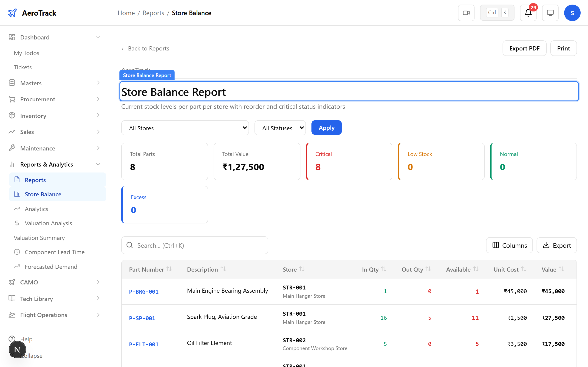Viewport: 588px width, 367px height.
Task: Open the Inventory section in sidebar
Action: pyautogui.click(x=12, y=116)
